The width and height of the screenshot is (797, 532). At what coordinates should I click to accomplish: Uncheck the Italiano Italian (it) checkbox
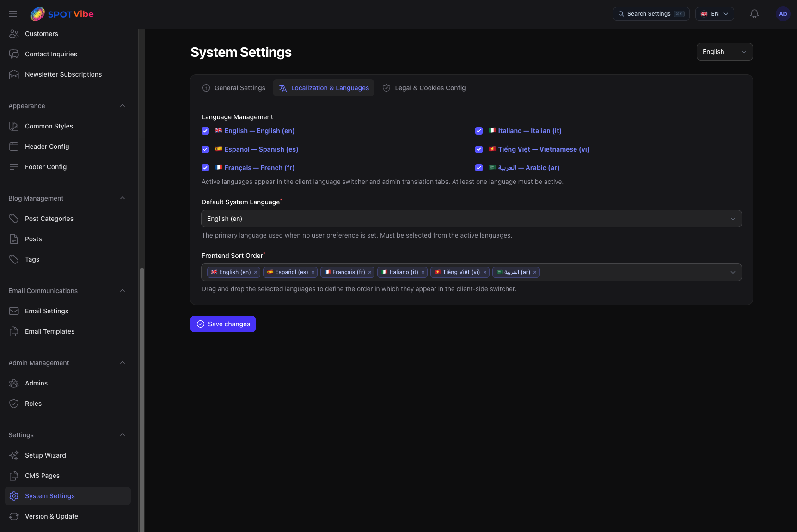479,131
